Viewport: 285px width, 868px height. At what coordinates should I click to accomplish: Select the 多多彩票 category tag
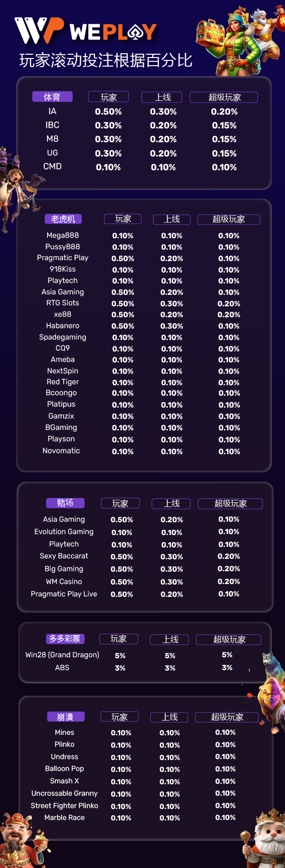click(x=65, y=639)
